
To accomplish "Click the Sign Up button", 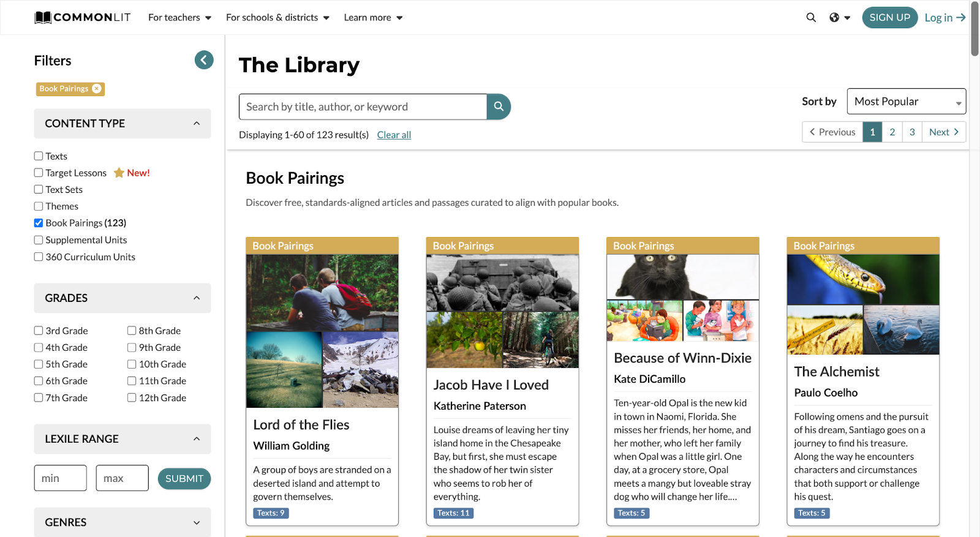I will (889, 17).
